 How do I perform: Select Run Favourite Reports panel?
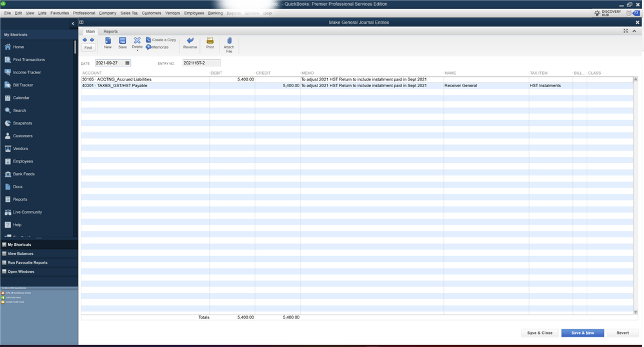[39, 263]
